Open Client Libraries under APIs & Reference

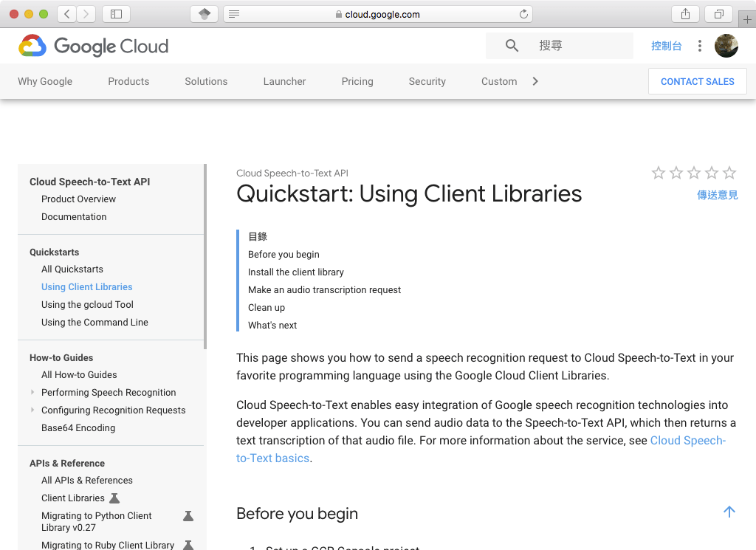point(73,498)
